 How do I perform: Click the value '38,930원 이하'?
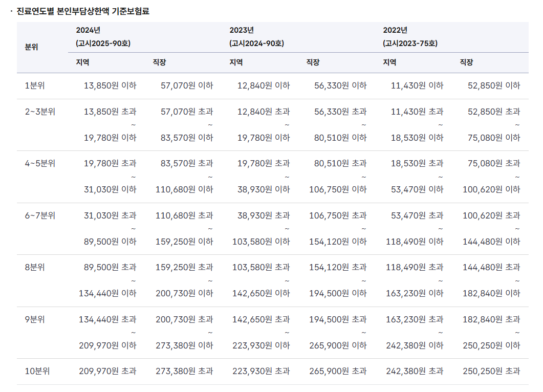[x=264, y=189]
